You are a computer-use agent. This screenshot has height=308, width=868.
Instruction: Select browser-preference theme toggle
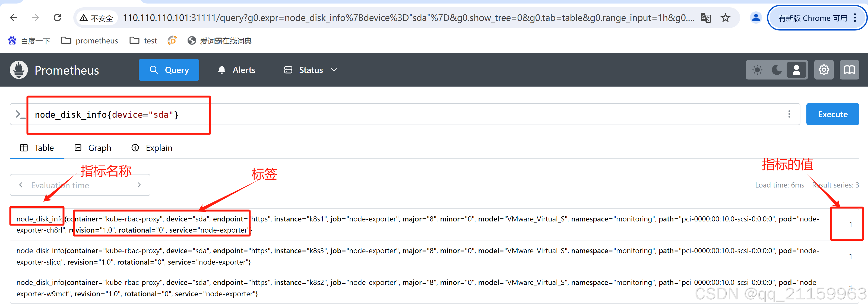click(x=797, y=70)
